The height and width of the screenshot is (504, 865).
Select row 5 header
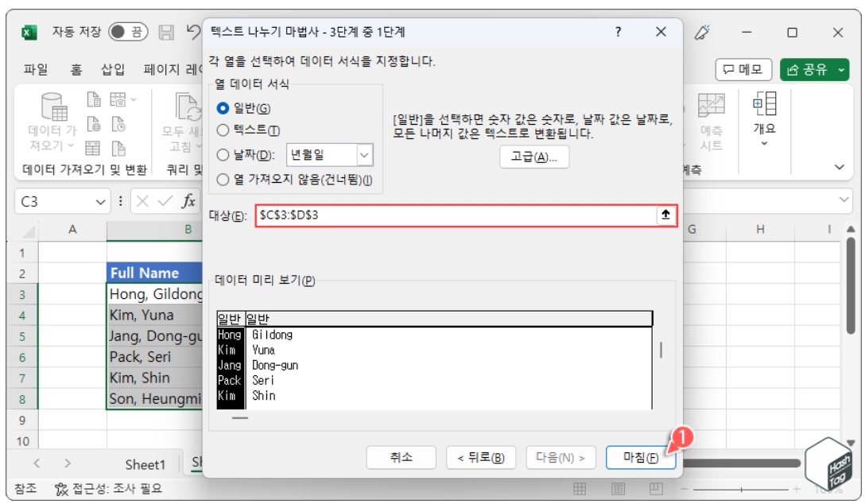(x=22, y=336)
